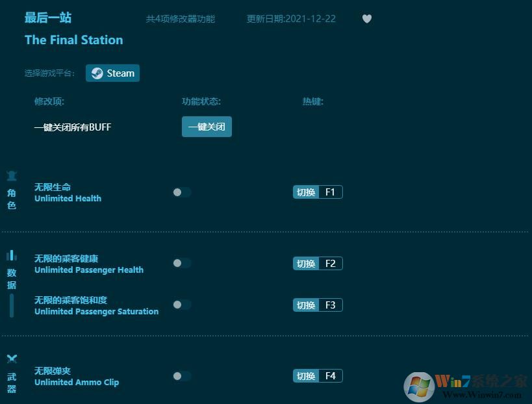Enable the Unlimited Health toggle
Viewport: 532px width, 404px height.
(181, 192)
